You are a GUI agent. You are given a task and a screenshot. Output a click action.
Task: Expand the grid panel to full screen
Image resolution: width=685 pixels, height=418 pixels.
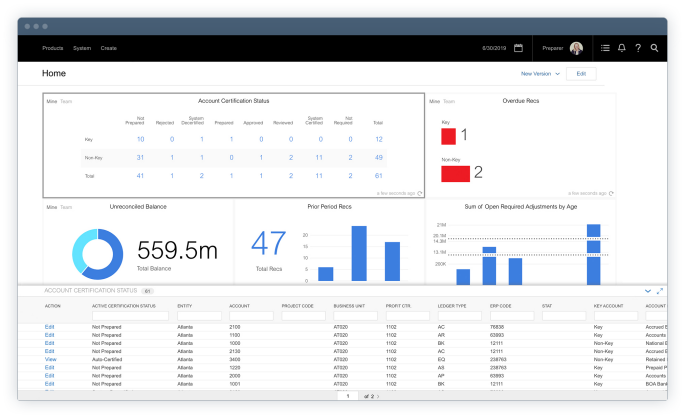(x=660, y=290)
